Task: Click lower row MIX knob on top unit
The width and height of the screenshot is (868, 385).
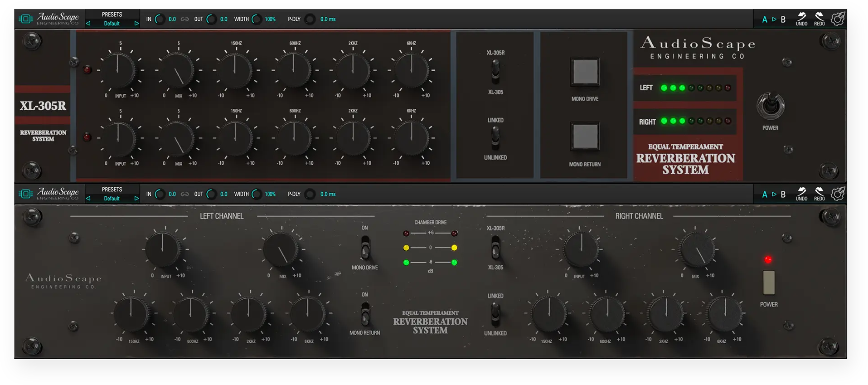Action: [x=177, y=137]
